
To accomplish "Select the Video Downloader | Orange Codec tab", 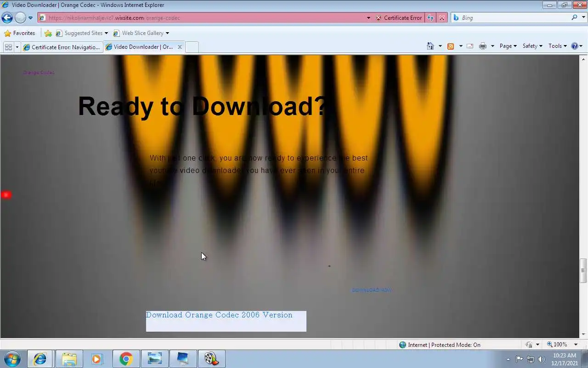I will tap(140, 47).
